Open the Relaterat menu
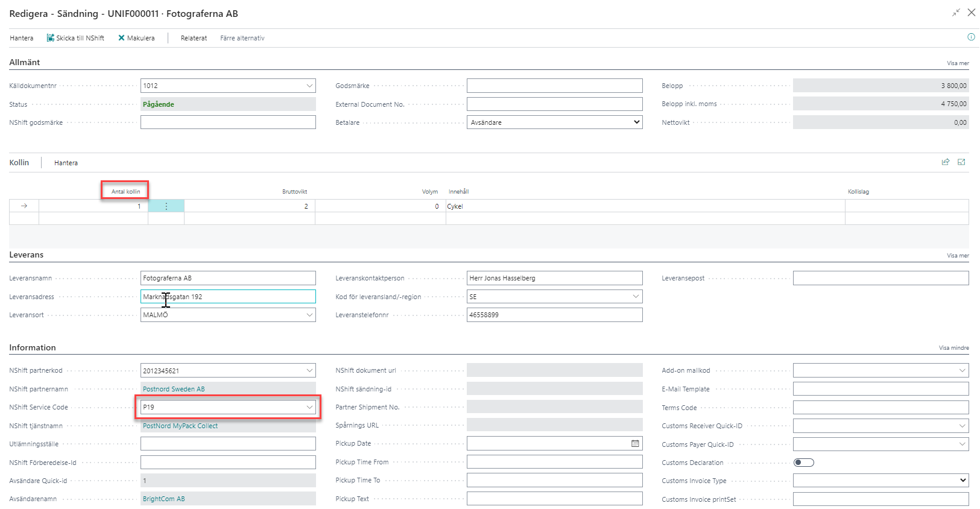 click(194, 38)
